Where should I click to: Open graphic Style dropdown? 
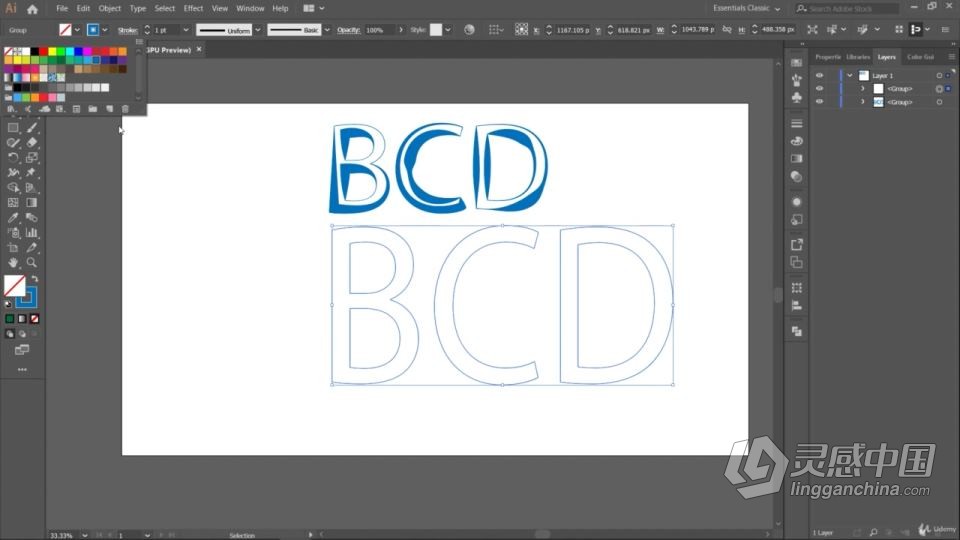pos(448,29)
